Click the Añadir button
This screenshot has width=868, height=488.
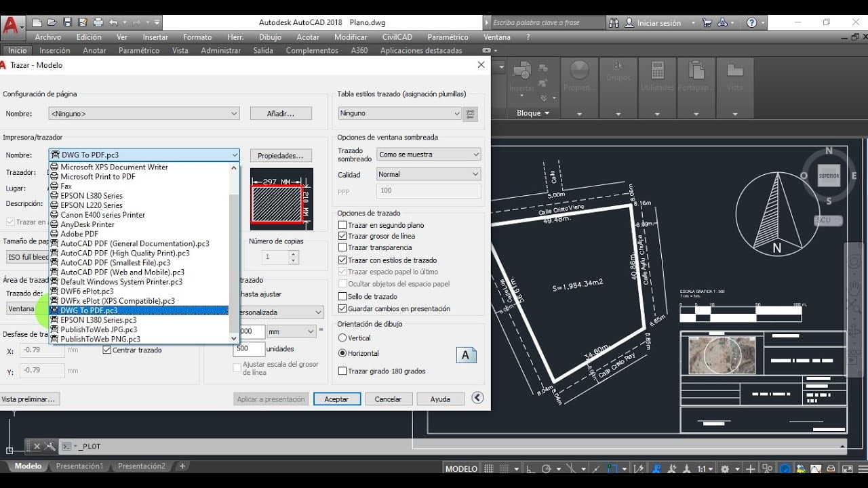pos(281,114)
